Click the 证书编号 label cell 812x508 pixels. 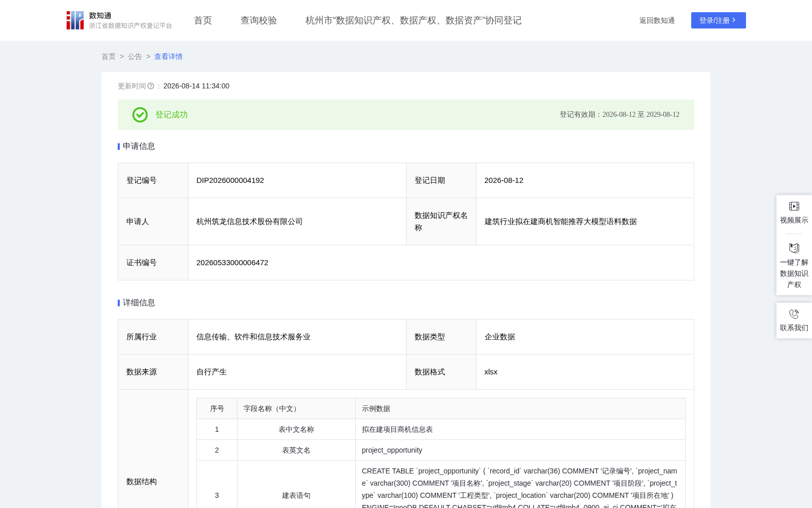click(153, 263)
